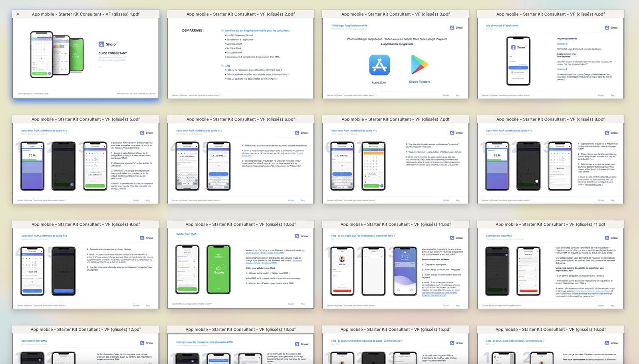Click 'Télécharger l'application mobile' heading in 3.pdf
The image size is (639, 364).
(349, 26)
